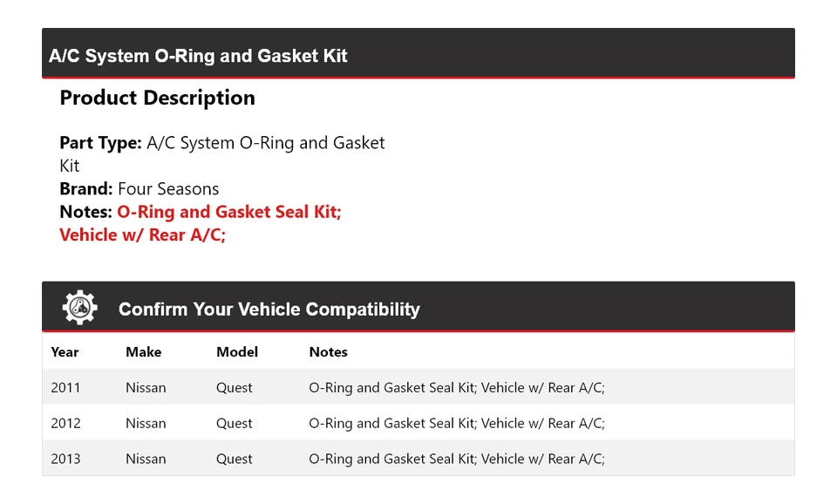Click the notes text in the 2013 row
The width and height of the screenshot is (837, 504).
(456, 459)
